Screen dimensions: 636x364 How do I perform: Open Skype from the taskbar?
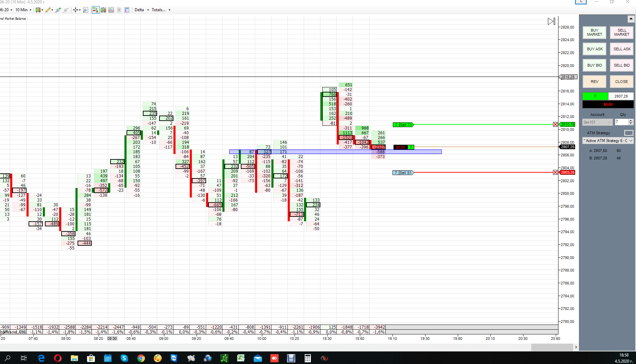pyautogui.click(x=124, y=358)
